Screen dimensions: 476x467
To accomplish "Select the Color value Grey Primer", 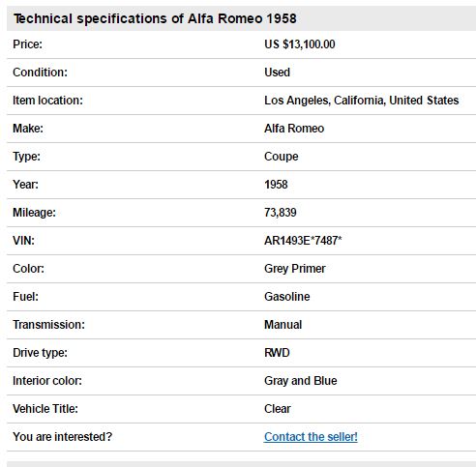I will pyautogui.click(x=295, y=269).
